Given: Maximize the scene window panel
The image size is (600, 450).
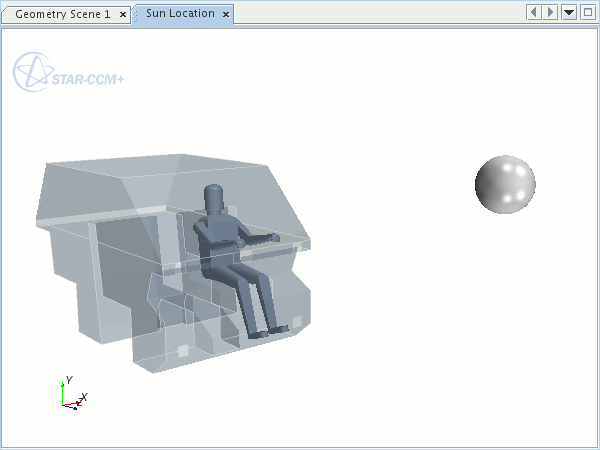Looking at the screenshot, I should [x=587, y=13].
